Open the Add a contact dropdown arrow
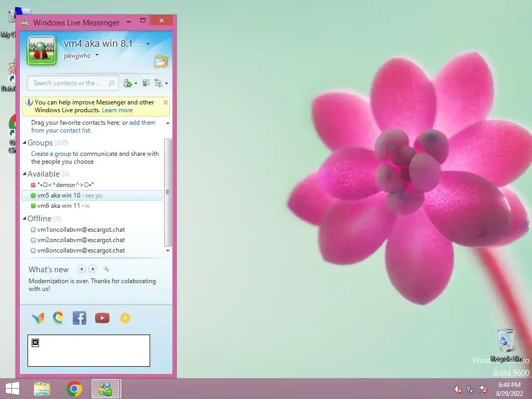Screen dimensions: 532x399 pyautogui.click(x=136, y=84)
